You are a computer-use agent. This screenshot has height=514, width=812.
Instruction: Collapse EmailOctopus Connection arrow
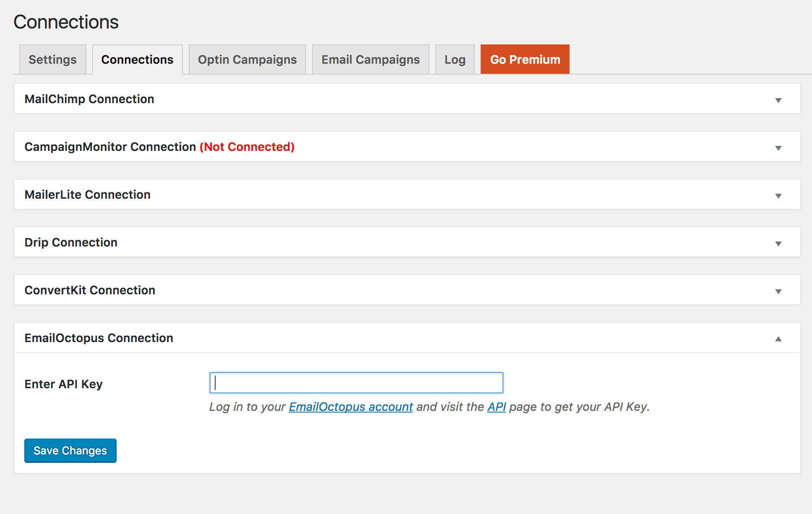point(778,339)
